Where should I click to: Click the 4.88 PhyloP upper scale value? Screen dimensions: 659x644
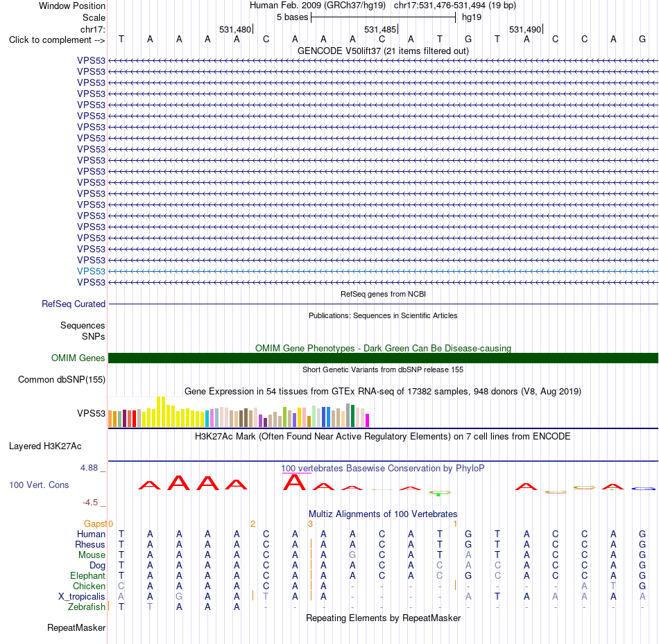coord(89,467)
